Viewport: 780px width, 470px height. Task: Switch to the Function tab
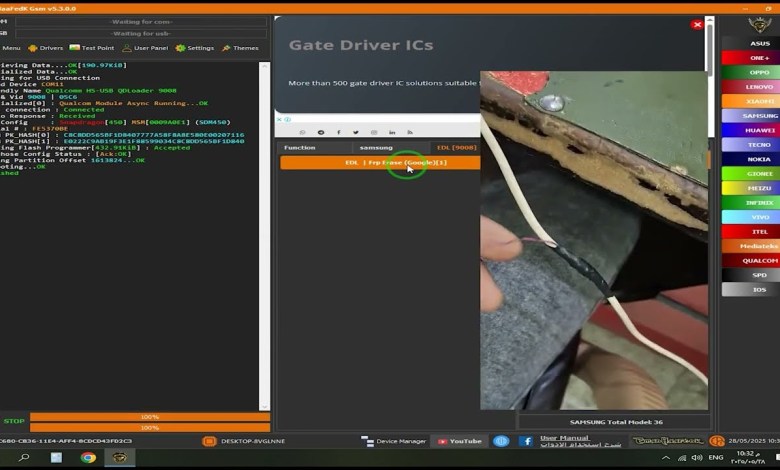click(x=300, y=147)
